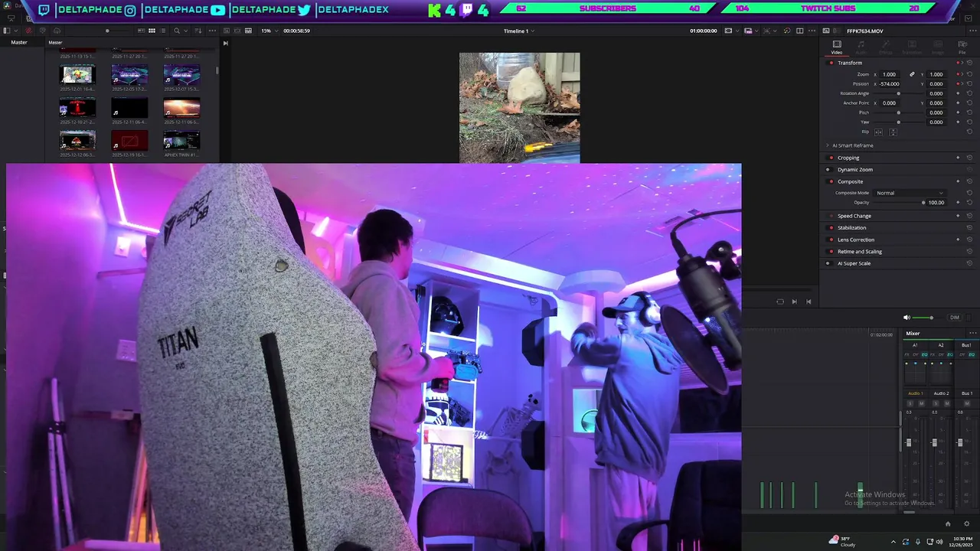Mute the Bus 1 mixer channel
Viewport: 980px width, 551px height.
[967, 403]
